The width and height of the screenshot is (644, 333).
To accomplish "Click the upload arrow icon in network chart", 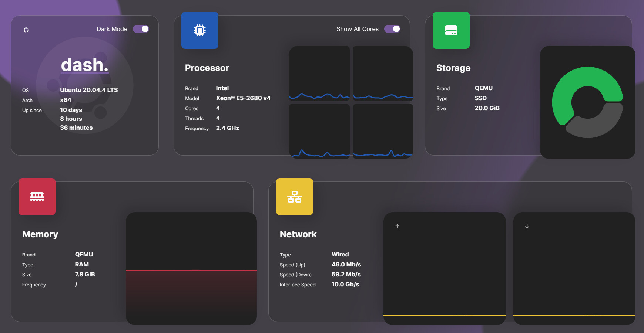I will point(397,226).
